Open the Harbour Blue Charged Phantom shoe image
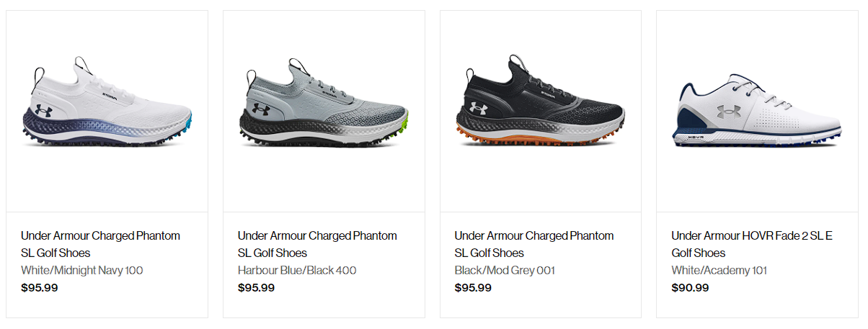Screen dimensions: 868x329 click(324, 102)
